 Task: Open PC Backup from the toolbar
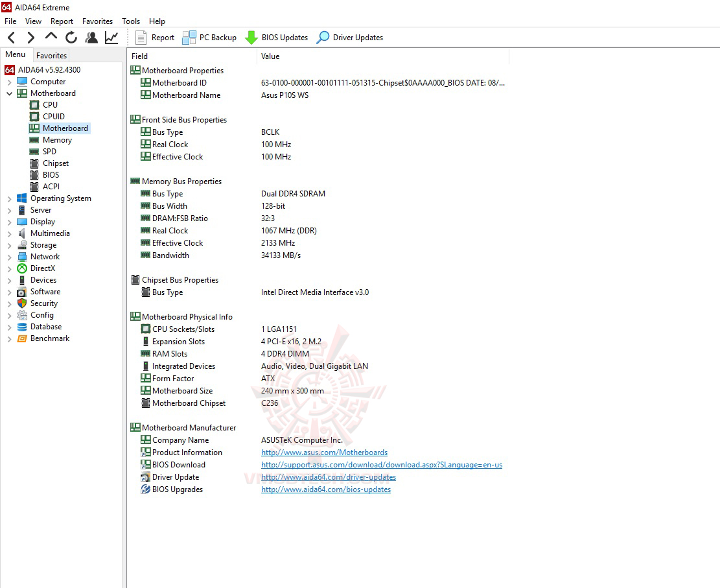[209, 37]
